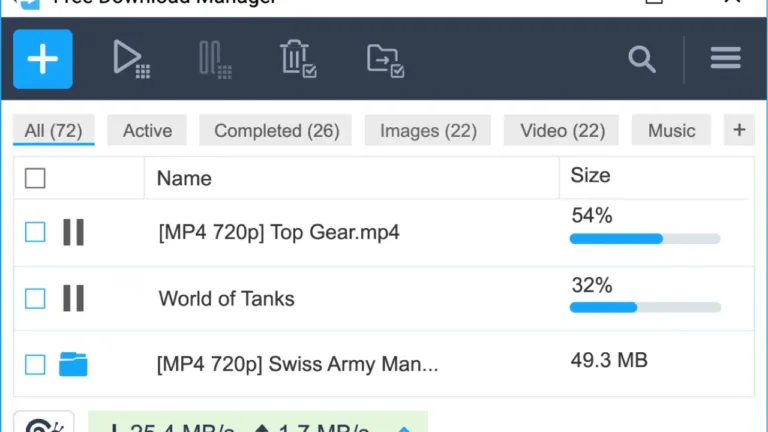This screenshot has width=768, height=432.
Task: Switch to the Active tab
Action: [147, 130]
